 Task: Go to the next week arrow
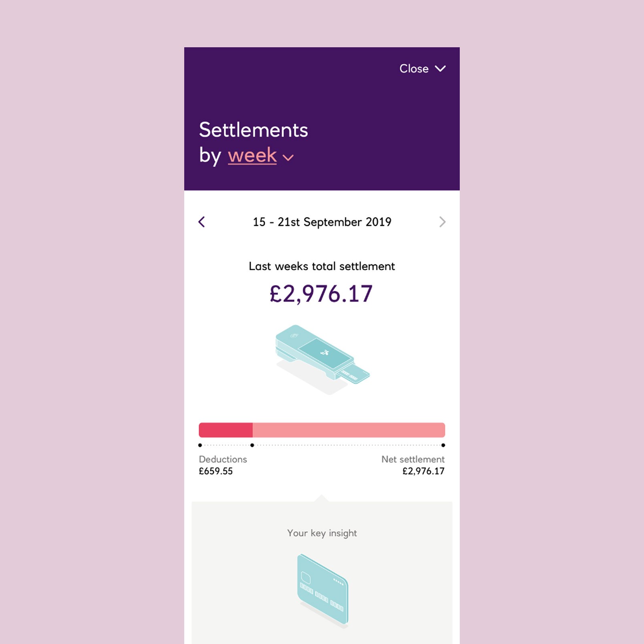point(442,222)
